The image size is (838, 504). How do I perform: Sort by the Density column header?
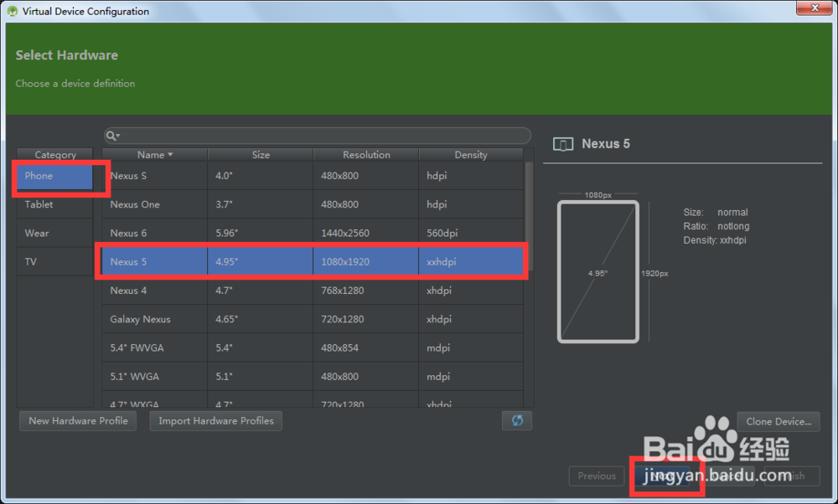471,155
